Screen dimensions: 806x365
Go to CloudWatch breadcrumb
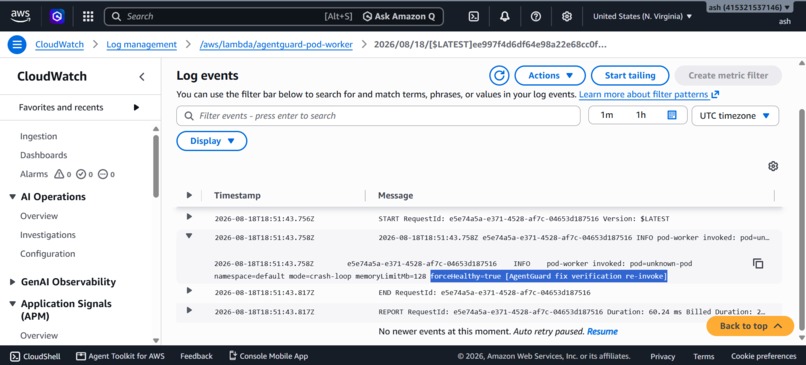[x=60, y=44]
